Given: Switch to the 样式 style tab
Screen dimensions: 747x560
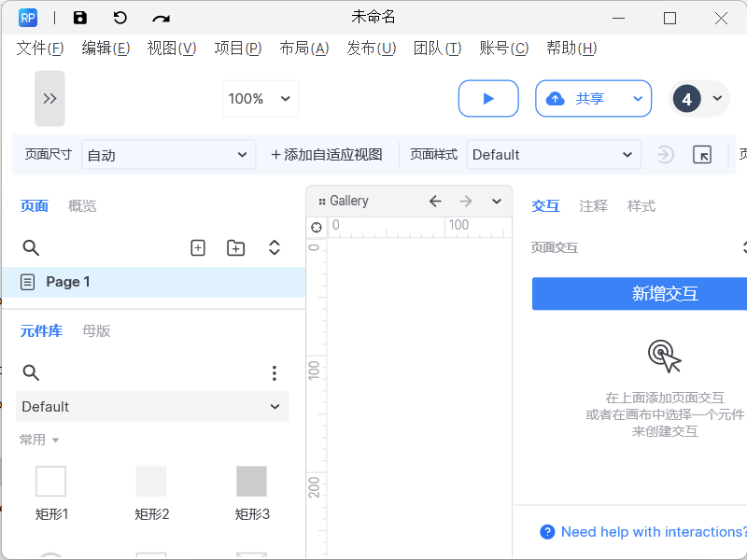Looking at the screenshot, I should pos(641,205).
